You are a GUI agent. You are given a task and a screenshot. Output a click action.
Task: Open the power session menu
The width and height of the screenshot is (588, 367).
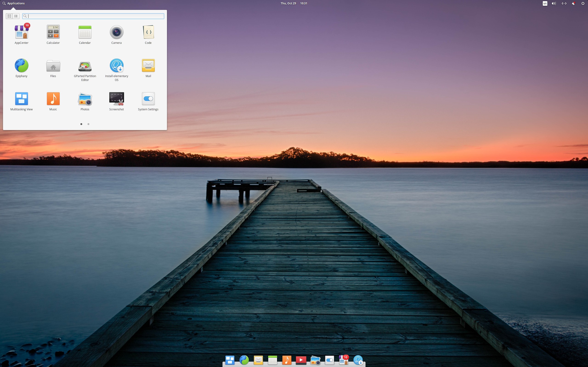[x=583, y=3]
